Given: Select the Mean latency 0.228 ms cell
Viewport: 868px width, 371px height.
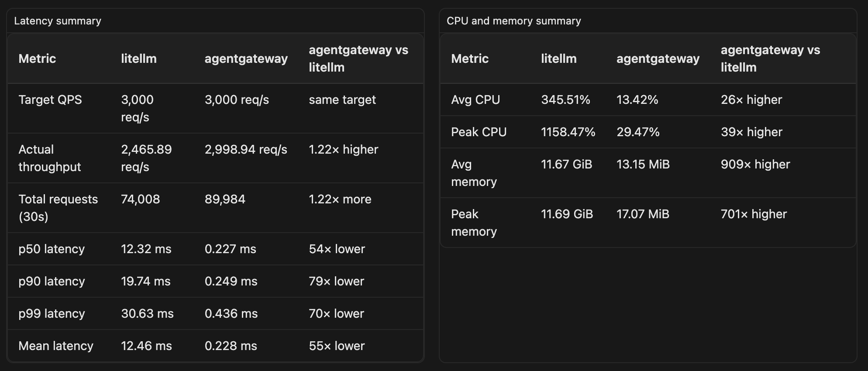Looking at the screenshot, I should (231, 346).
